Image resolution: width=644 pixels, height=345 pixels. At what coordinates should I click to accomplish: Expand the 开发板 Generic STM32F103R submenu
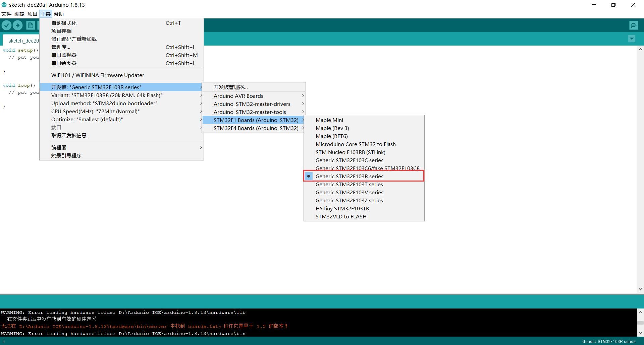click(121, 87)
